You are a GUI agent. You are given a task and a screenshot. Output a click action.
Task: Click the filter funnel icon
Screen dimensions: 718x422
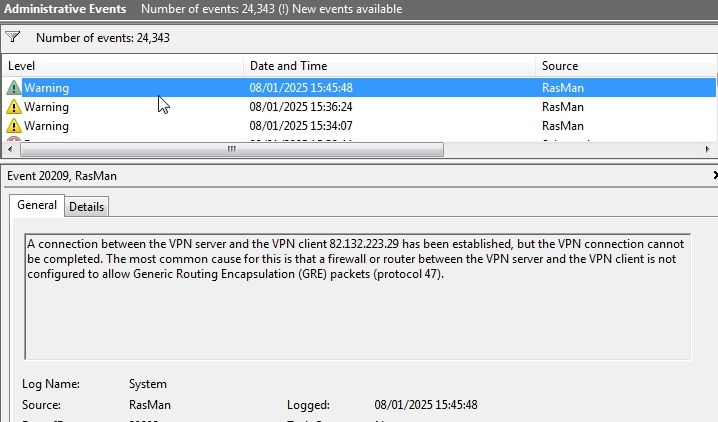tap(12, 37)
